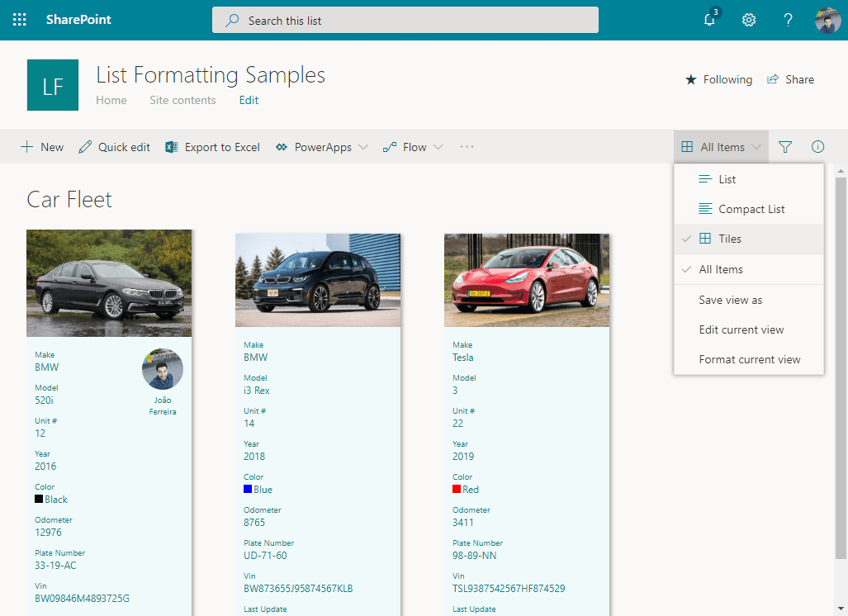Open the settings gear icon
Viewport: 848px width, 616px height.
point(748,20)
